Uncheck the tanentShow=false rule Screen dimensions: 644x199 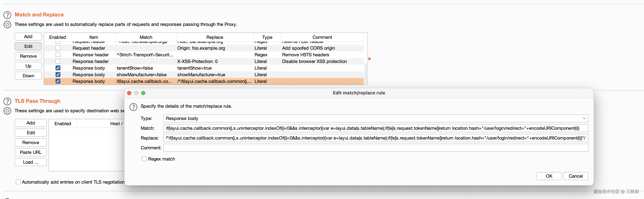coord(58,68)
